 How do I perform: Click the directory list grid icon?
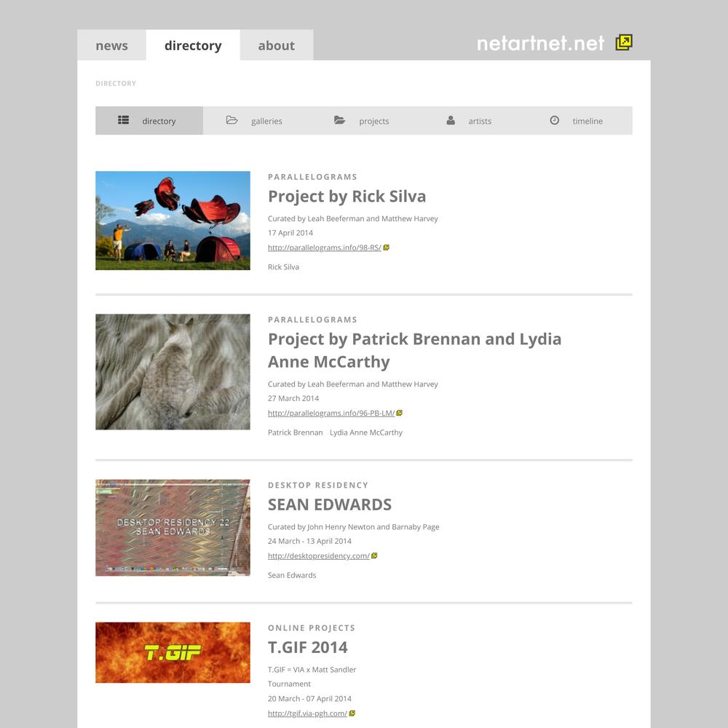(x=123, y=120)
